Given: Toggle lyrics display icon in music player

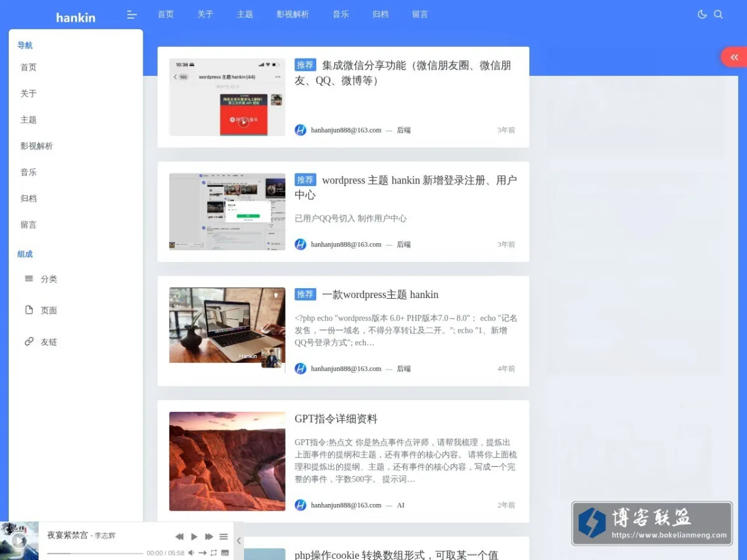Looking at the screenshot, I should coord(225,553).
